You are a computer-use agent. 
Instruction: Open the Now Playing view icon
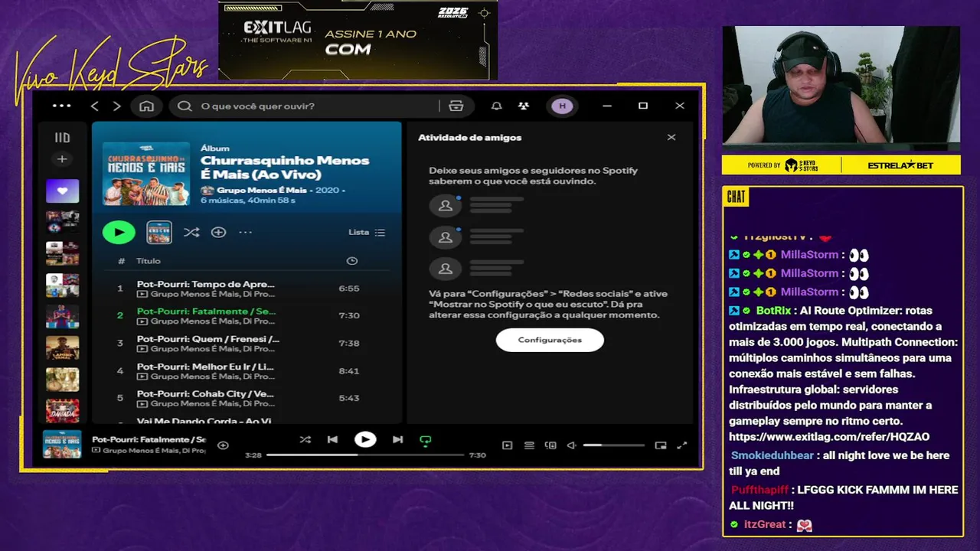click(x=507, y=445)
